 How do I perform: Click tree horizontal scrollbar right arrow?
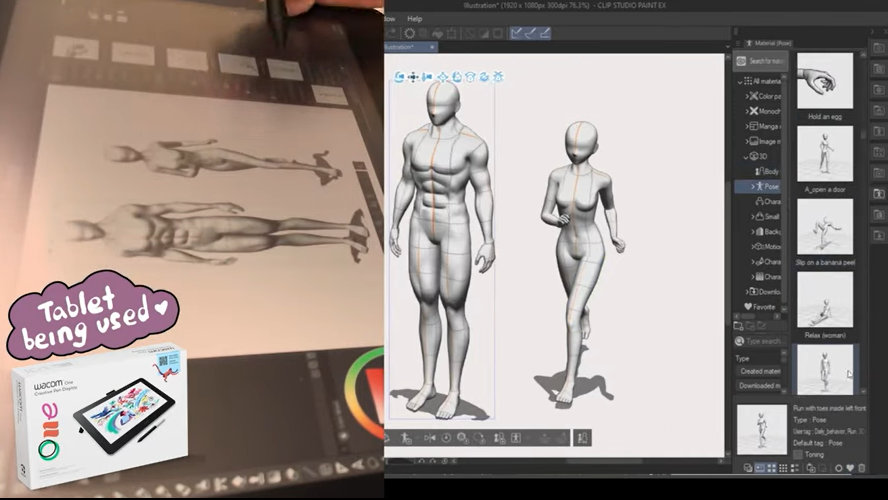[x=778, y=316]
